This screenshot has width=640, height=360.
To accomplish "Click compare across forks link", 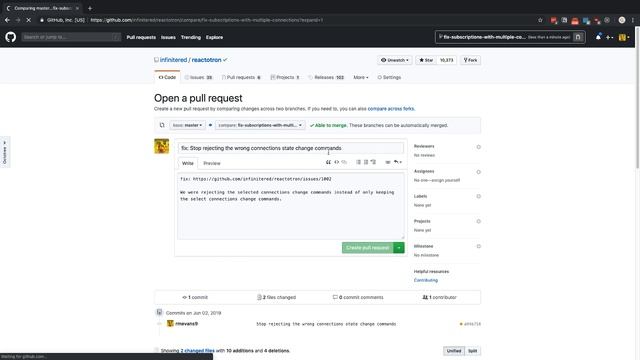I will (x=391, y=109).
